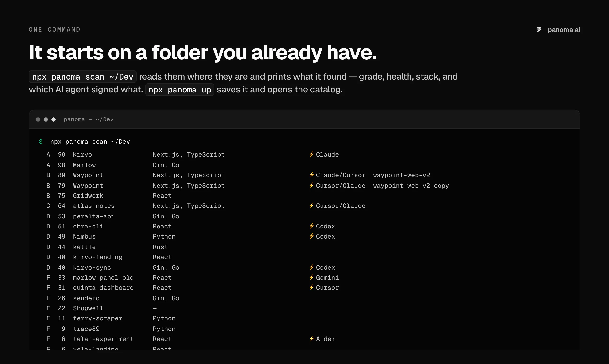The image size is (609, 364).
Task: Click lightning icon on obra-cli row
Action: coord(312,226)
